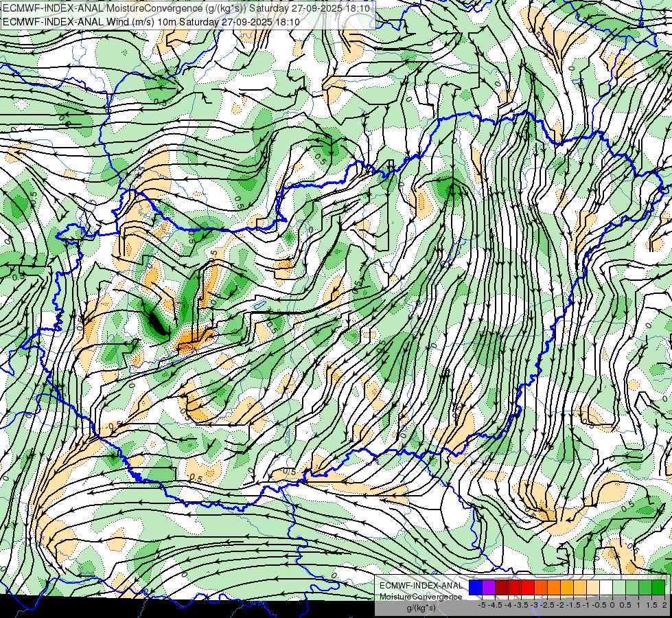Click the legend label 'ECMWF-INDEX-ANAL'
Image resolution: width=672 pixels, height=618 pixels.
pyautogui.click(x=421, y=586)
